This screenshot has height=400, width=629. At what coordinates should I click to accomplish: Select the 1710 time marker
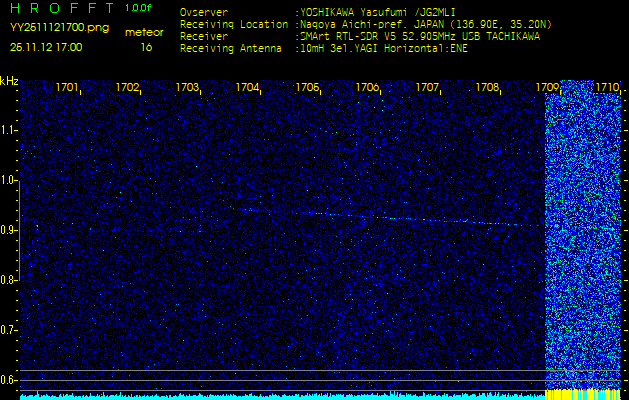point(607,87)
